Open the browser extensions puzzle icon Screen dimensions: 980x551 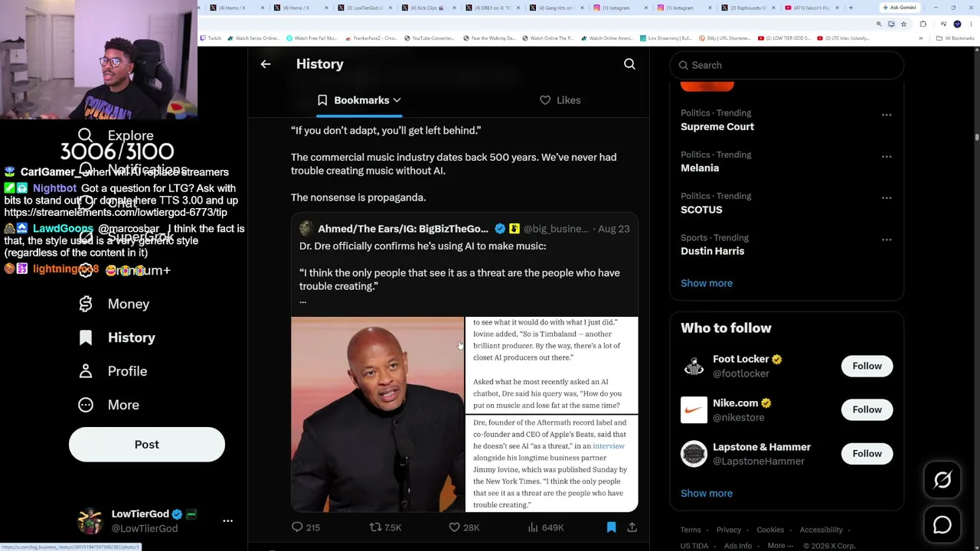(x=923, y=24)
